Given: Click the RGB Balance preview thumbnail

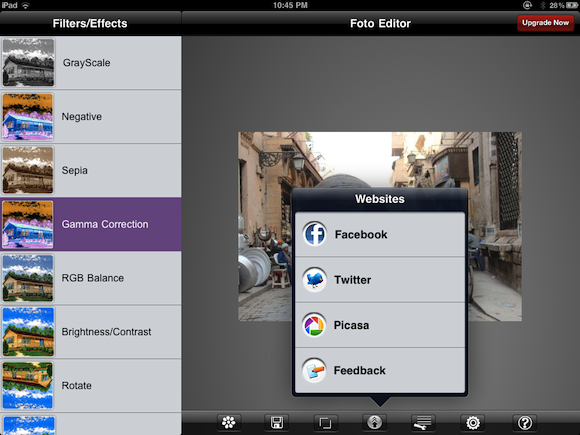Looking at the screenshot, I should pyautogui.click(x=28, y=278).
